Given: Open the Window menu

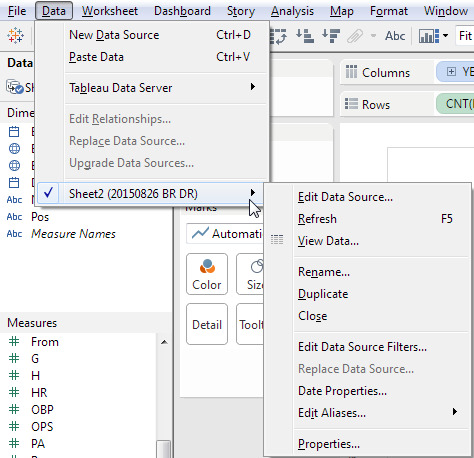Looking at the screenshot, I should click(x=446, y=11).
